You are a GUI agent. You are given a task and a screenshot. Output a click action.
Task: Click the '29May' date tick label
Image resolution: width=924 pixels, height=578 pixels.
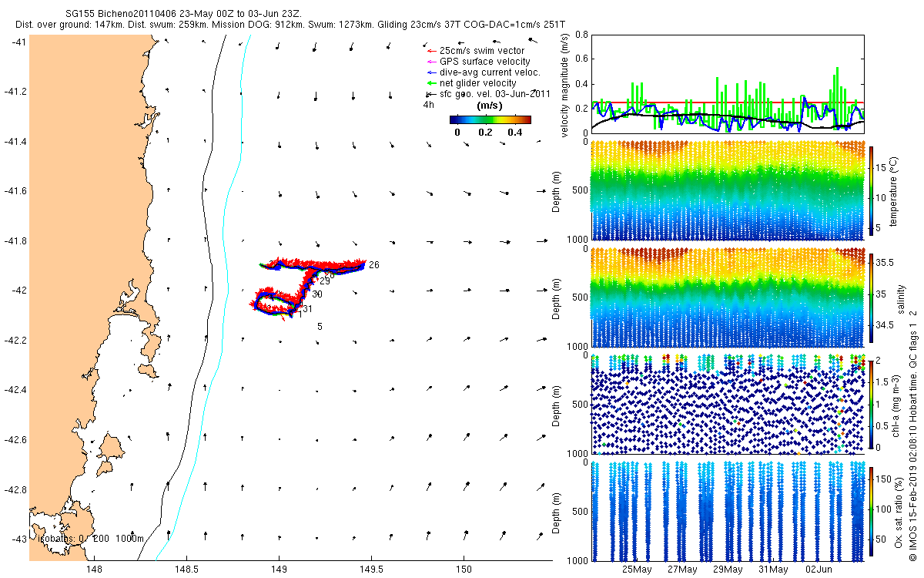point(728,570)
